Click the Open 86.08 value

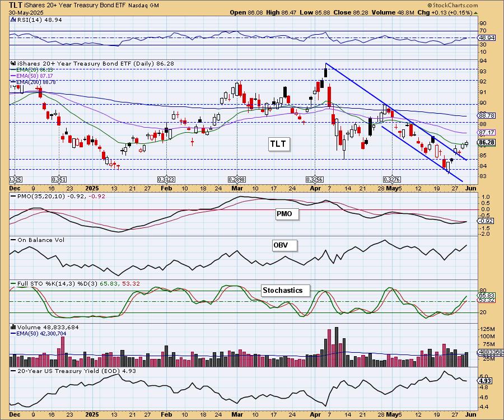pyautogui.click(x=246, y=12)
